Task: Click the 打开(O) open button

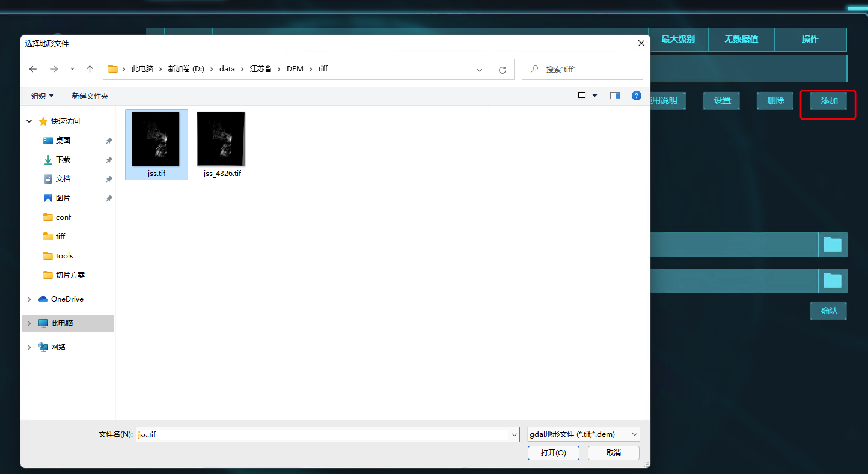Action: (553, 453)
